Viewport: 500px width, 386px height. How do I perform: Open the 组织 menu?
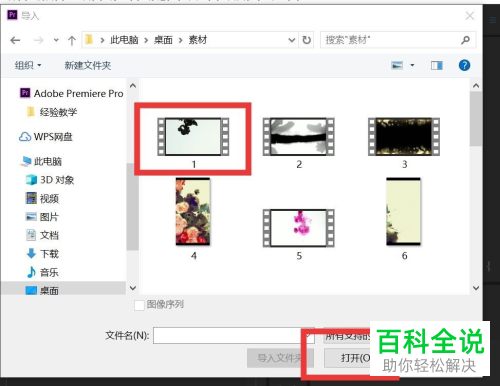28,65
